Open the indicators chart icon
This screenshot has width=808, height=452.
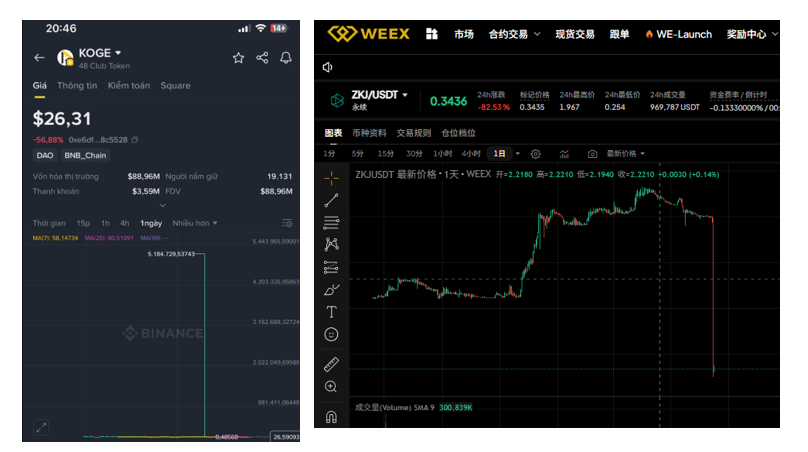point(564,154)
